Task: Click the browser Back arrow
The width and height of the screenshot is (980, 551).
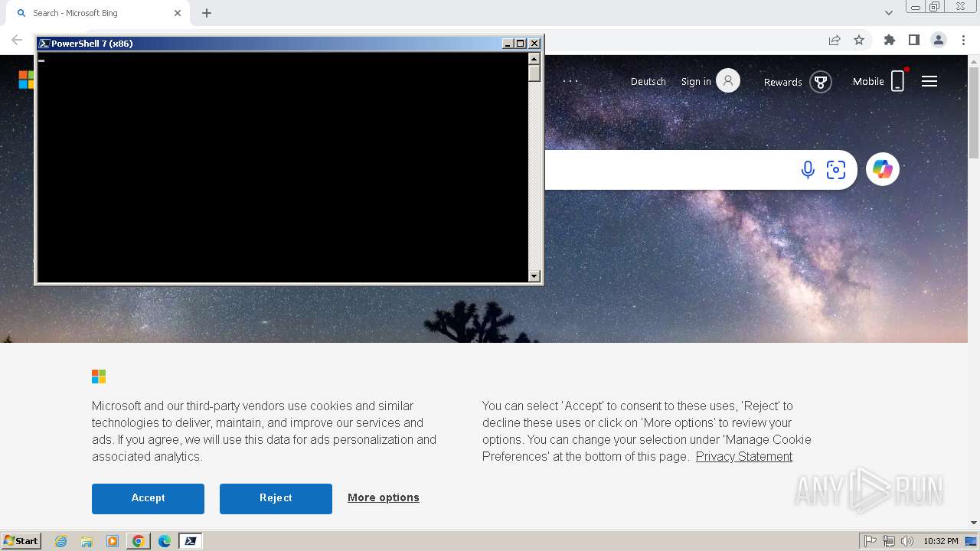Action: (17, 40)
